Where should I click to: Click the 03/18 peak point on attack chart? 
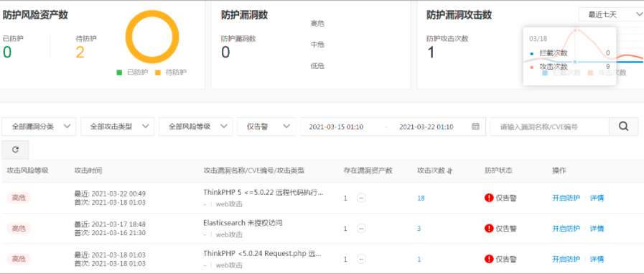coord(575,30)
